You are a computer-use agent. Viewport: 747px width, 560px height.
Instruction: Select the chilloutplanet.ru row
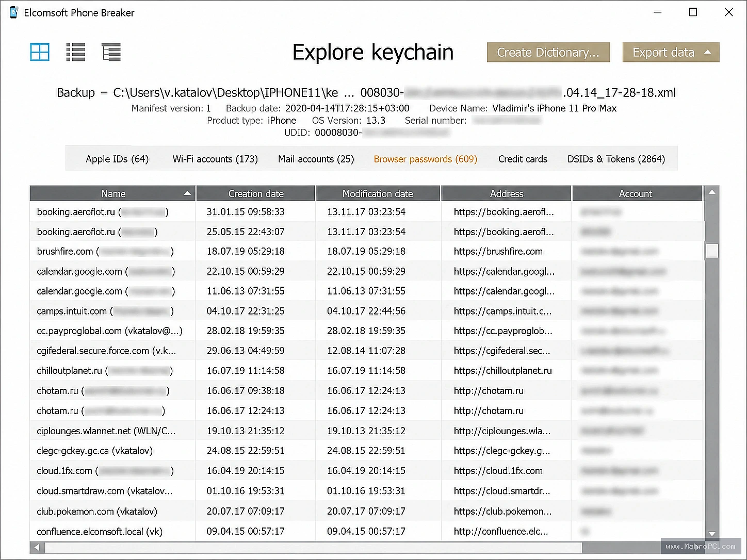coord(366,371)
